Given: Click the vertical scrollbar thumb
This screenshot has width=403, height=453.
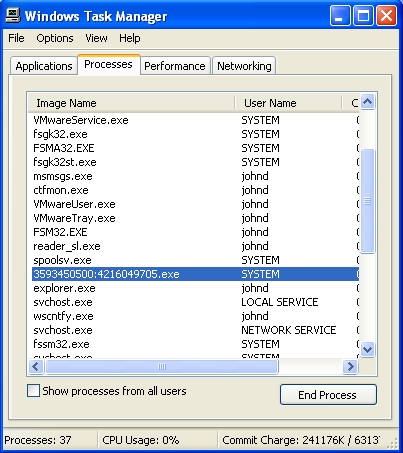Looking at the screenshot, I should 368,201.
